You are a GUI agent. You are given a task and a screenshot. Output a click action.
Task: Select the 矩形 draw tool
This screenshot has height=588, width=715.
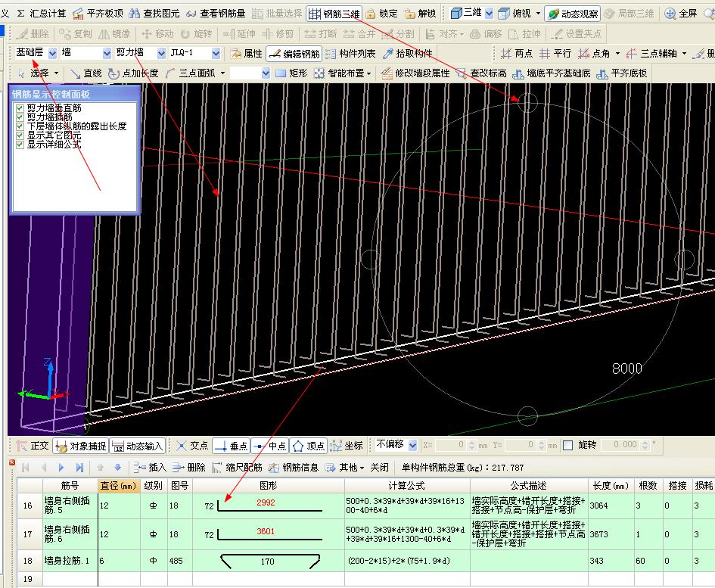coord(291,73)
